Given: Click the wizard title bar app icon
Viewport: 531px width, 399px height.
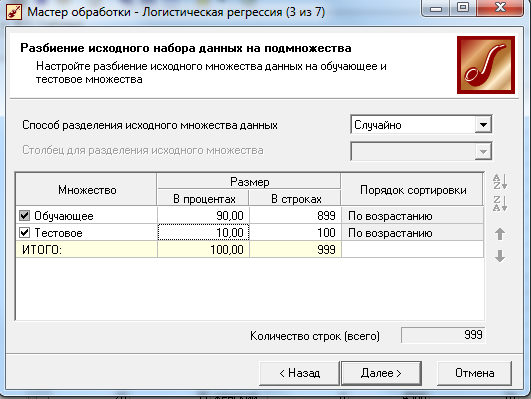Looking at the screenshot, I should tap(14, 12).
